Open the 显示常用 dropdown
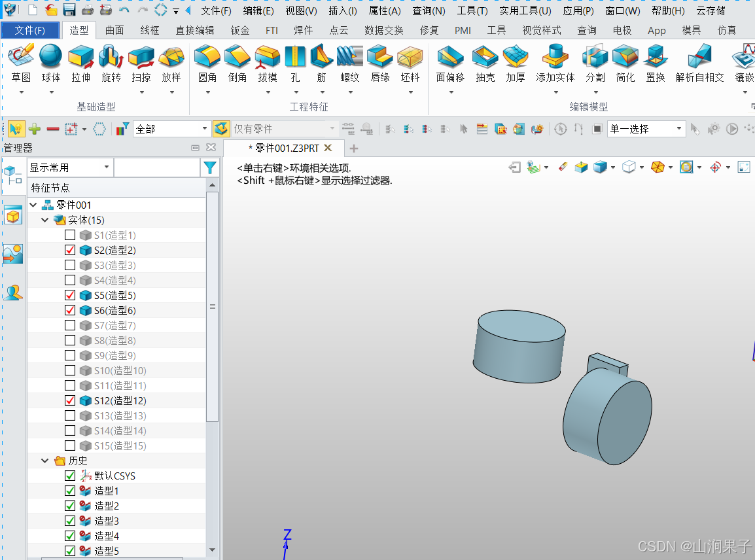755x560 pixels. point(70,167)
